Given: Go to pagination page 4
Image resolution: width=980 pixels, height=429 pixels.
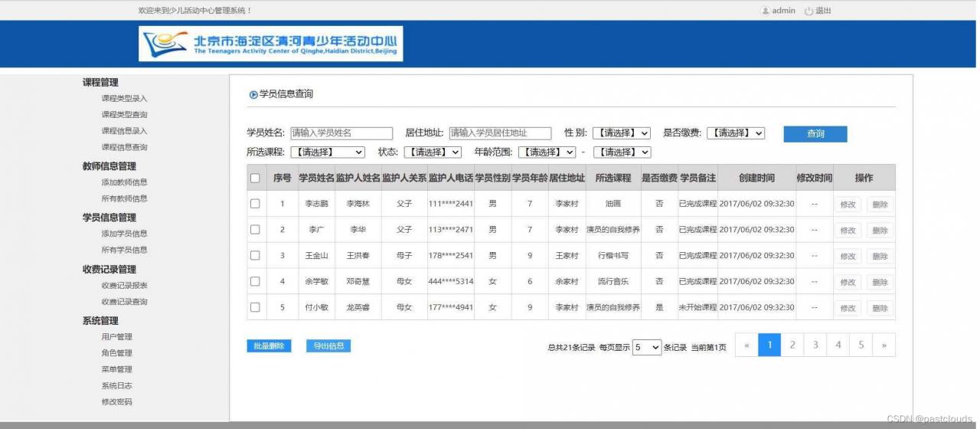Looking at the screenshot, I should (x=838, y=345).
